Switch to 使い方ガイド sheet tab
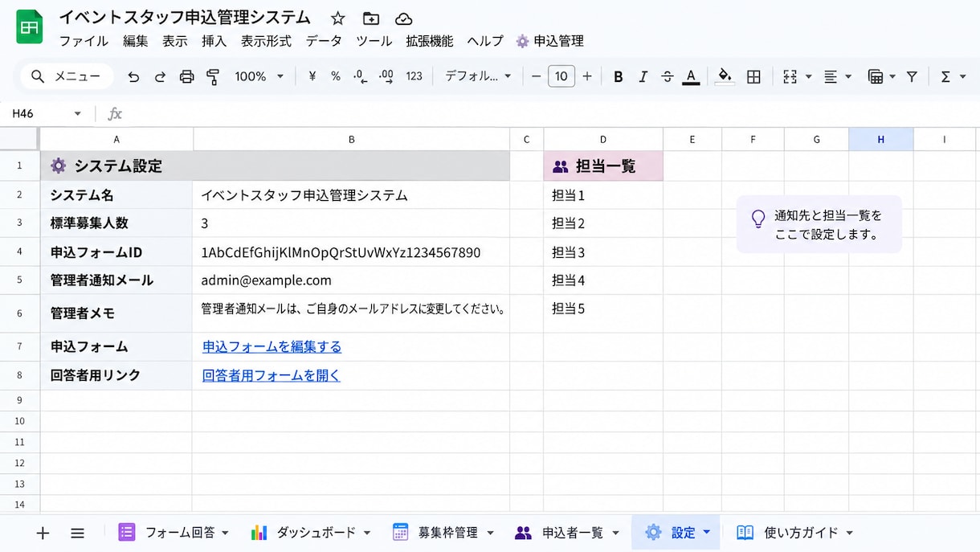 click(794, 533)
